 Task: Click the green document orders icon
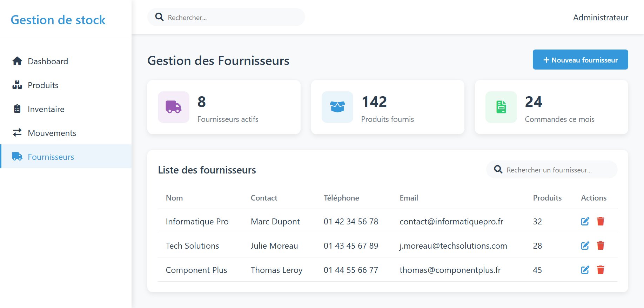click(501, 107)
